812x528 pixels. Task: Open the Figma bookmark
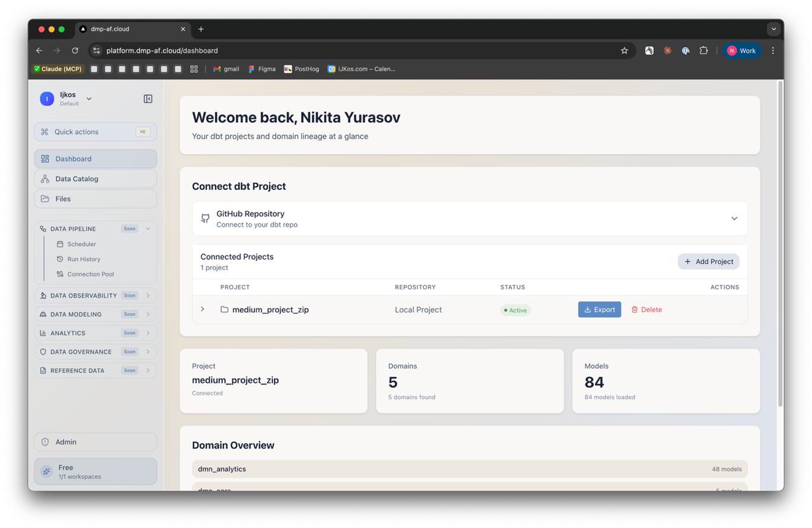click(262, 69)
